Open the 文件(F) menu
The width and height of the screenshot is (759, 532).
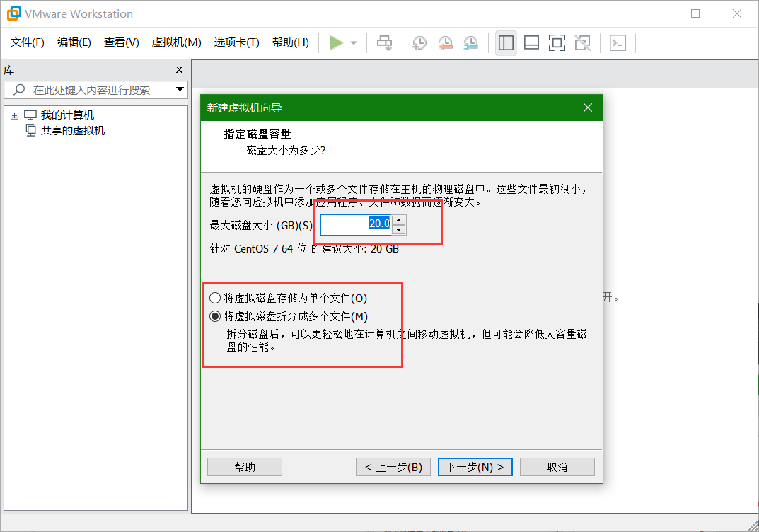click(28, 42)
